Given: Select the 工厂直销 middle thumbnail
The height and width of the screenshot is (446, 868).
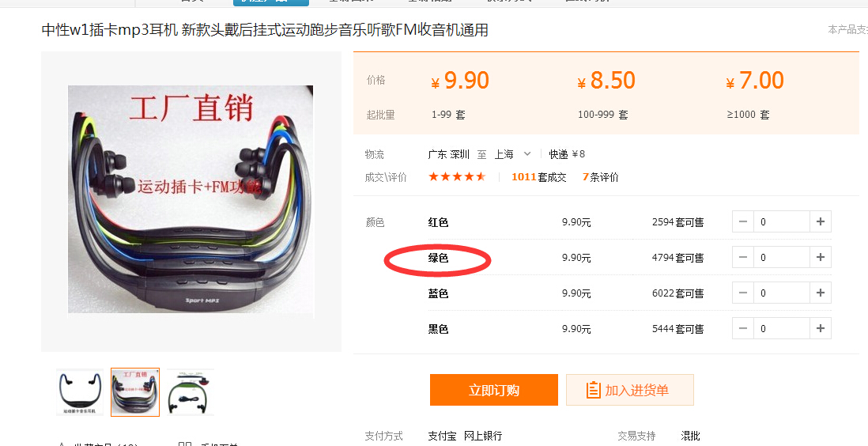Looking at the screenshot, I should coord(135,392).
